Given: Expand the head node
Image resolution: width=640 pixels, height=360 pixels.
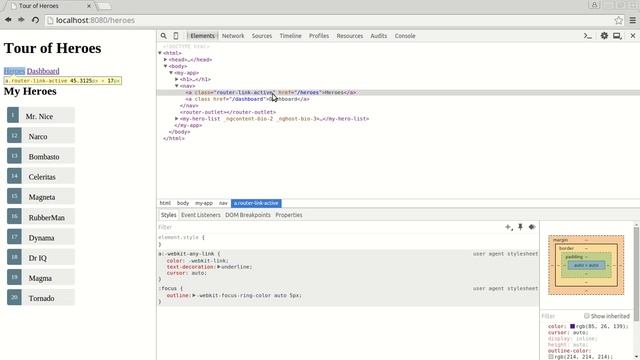Looking at the screenshot, I should click(x=165, y=60).
